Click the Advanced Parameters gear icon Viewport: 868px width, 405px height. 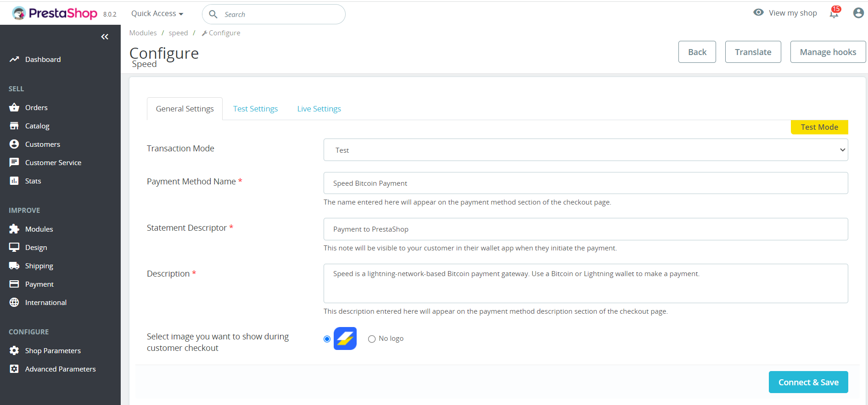coord(14,369)
